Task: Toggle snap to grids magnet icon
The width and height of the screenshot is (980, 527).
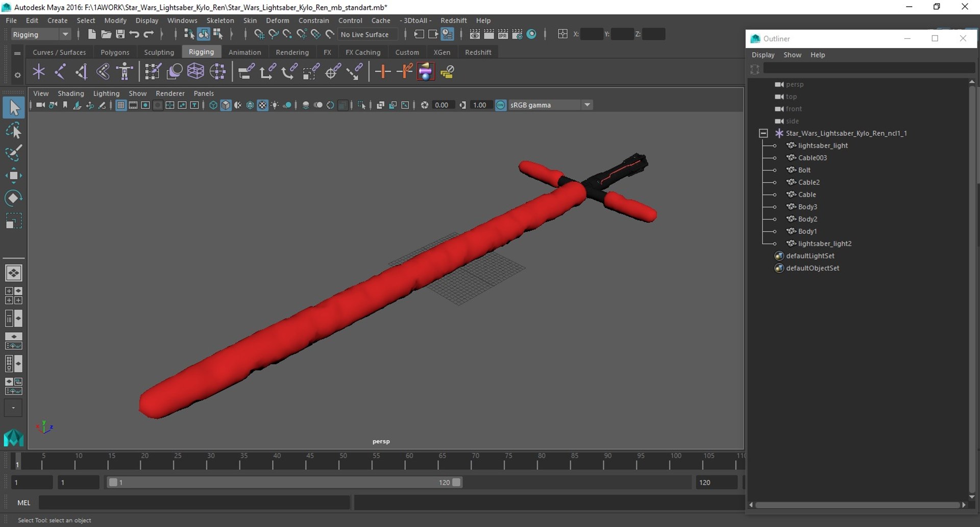Action: tap(259, 34)
